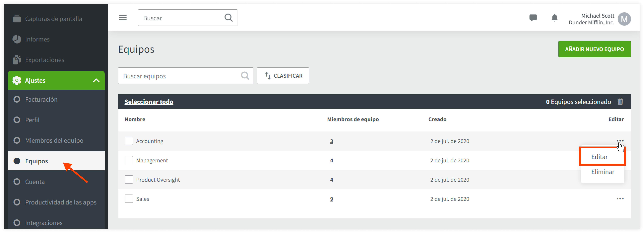This screenshot has height=233, width=644.
Task: Click the Creado column header
Action: pos(437,119)
